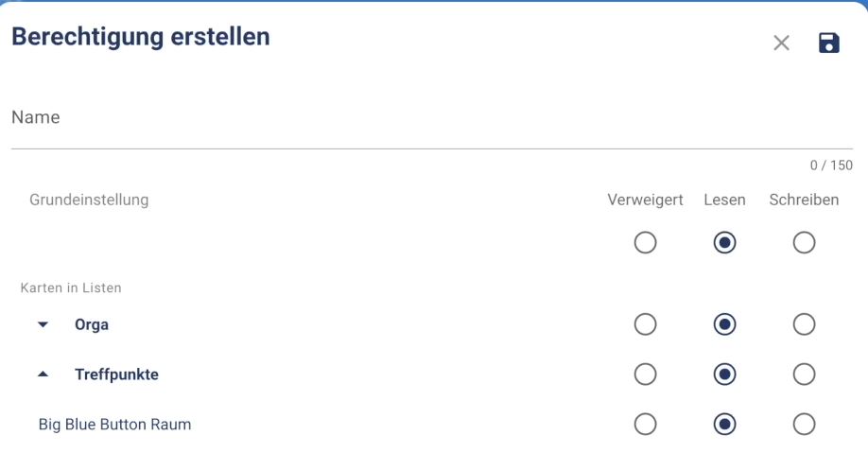This screenshot has width=868, height=453.
Task: Click the Name input field
Action: pos(431,119)
